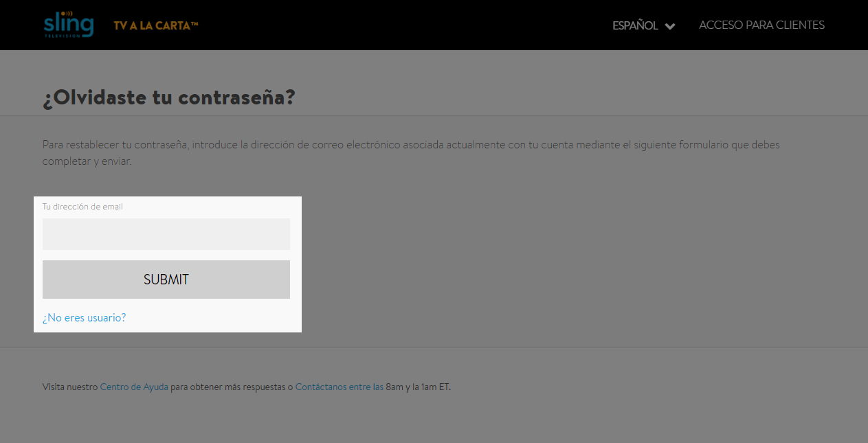Viewport: 868px width, 443px height.
Task: Submit the password reset form
Action: [x=166, y=280]
